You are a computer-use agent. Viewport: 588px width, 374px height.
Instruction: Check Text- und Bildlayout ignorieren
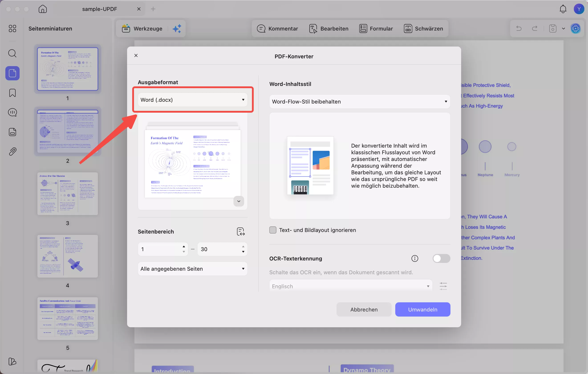273,230
